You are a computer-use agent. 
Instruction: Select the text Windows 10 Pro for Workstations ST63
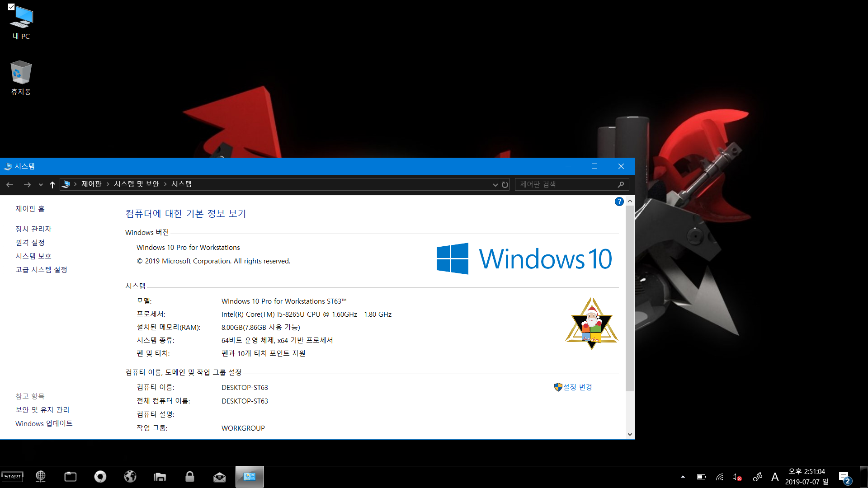point(284,301)
